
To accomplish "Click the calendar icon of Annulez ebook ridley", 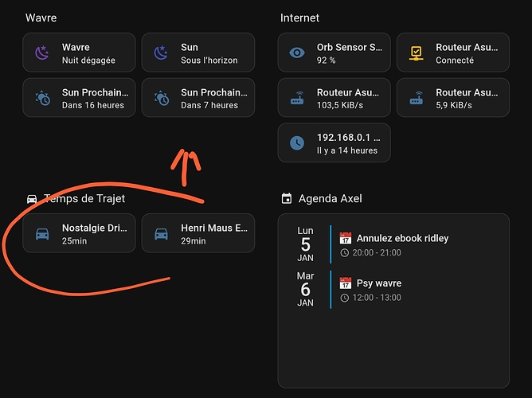I will click(x=346, y=238).
